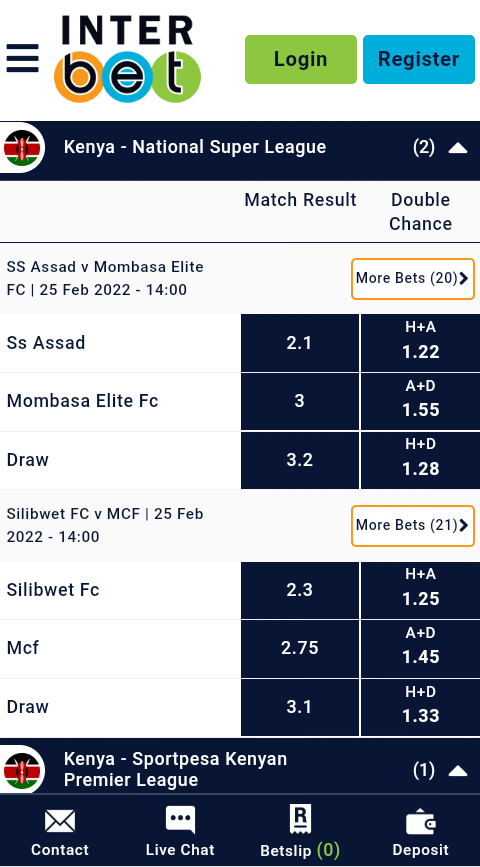Click Kenya flag beside National Super League
The height and width of the screenshot is (867, 480).
tap(22, 148)
